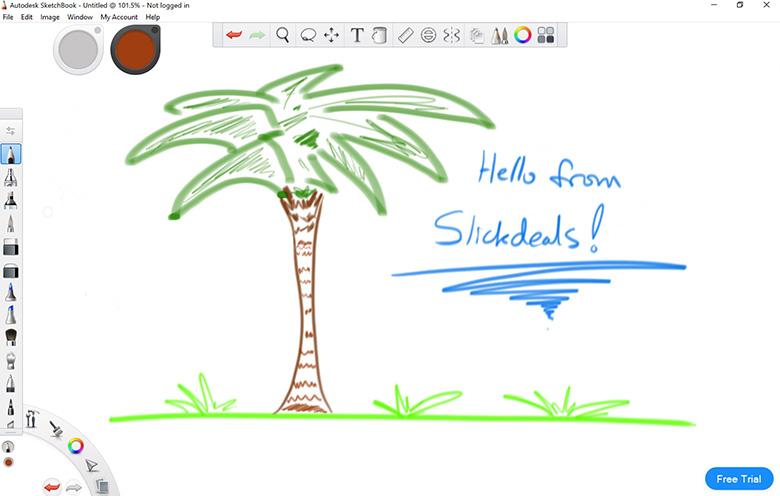Select the soft Eraser in palette

[x=10, y=247]
